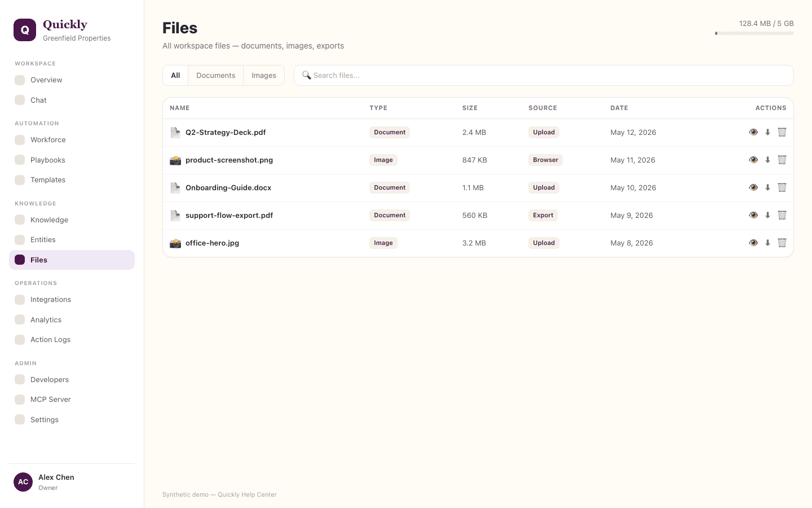
Task: Click the Quickly Q logo icon
Action: [x=25, y=30]
